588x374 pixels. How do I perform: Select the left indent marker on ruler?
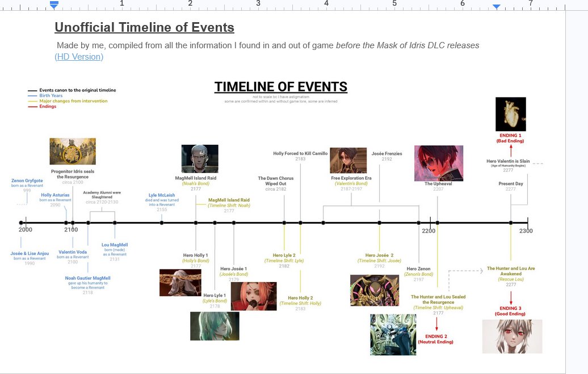tap(54, 5)
